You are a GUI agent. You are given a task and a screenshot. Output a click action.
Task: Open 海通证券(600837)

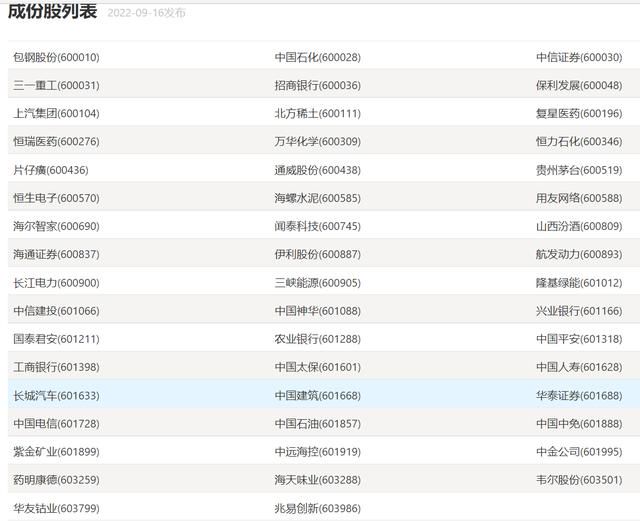coord(56,254)
